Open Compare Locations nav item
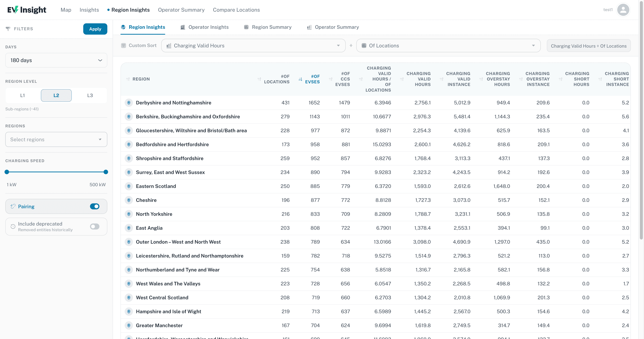 tap(236, 10)
